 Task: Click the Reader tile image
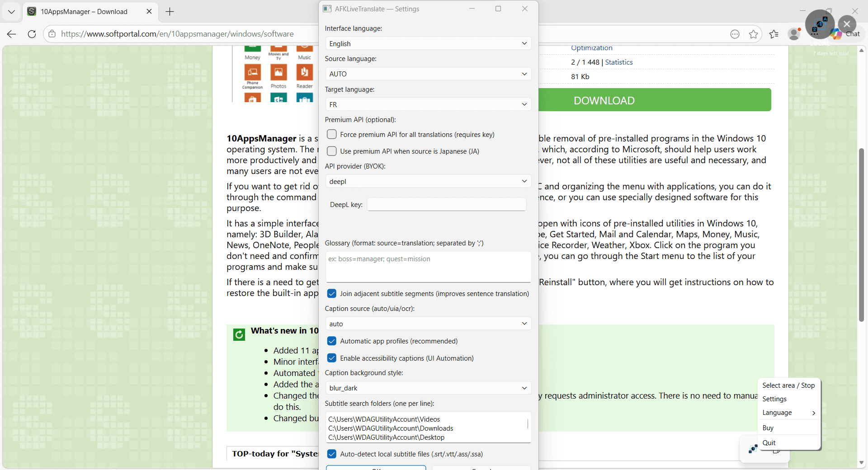click(305, 71)
